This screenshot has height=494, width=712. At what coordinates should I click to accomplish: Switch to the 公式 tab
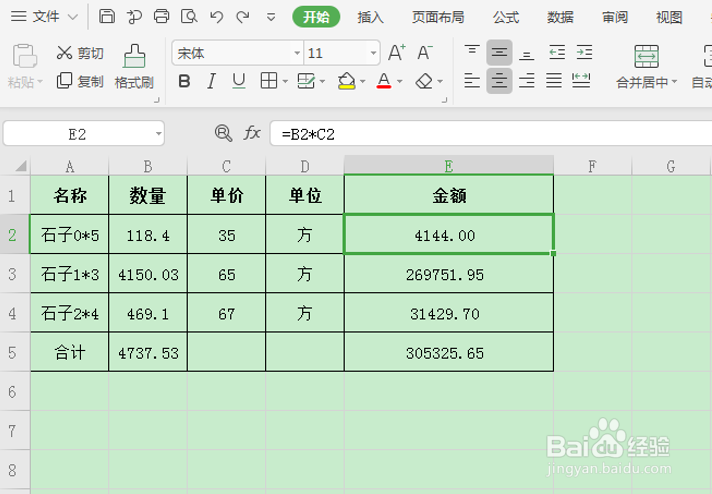(x=506, y=17)
